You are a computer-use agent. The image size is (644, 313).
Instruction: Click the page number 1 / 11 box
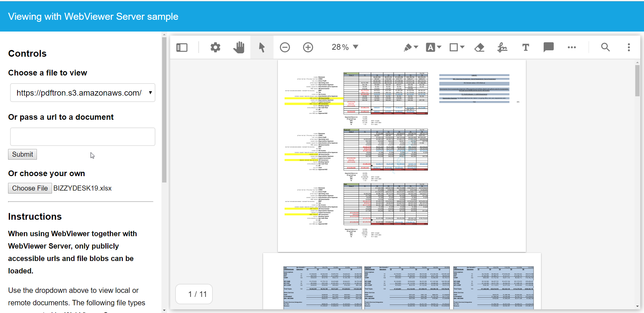(x=194, y=294)
